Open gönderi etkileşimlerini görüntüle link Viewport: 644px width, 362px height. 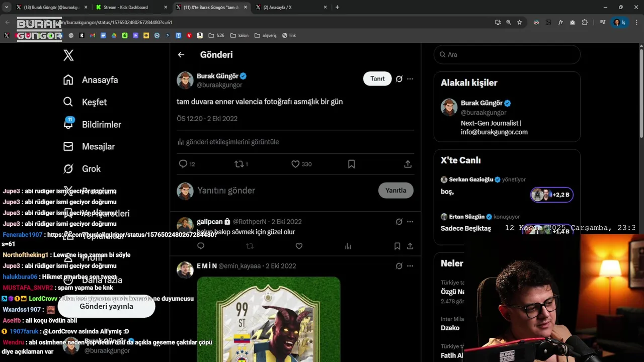(228, 142)
